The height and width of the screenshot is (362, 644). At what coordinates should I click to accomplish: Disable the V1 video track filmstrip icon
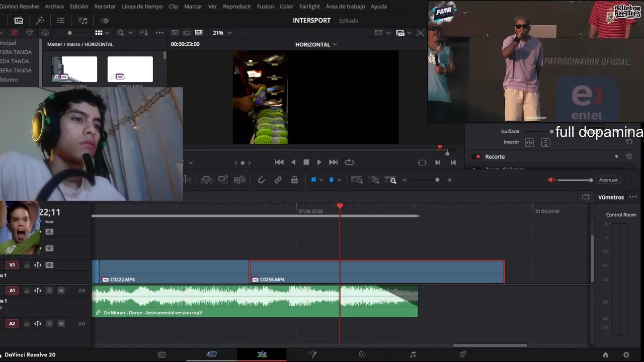[x=49, y=265]
